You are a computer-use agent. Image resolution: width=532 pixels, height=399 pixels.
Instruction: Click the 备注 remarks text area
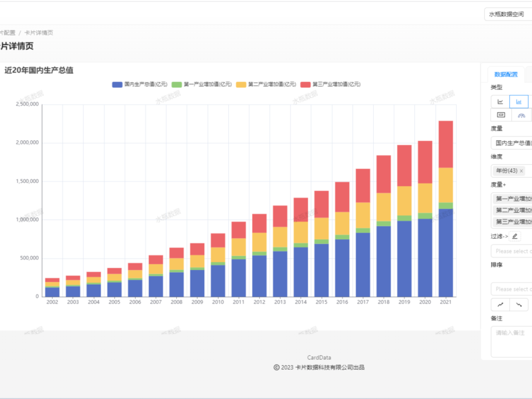[x=511, y=341]
